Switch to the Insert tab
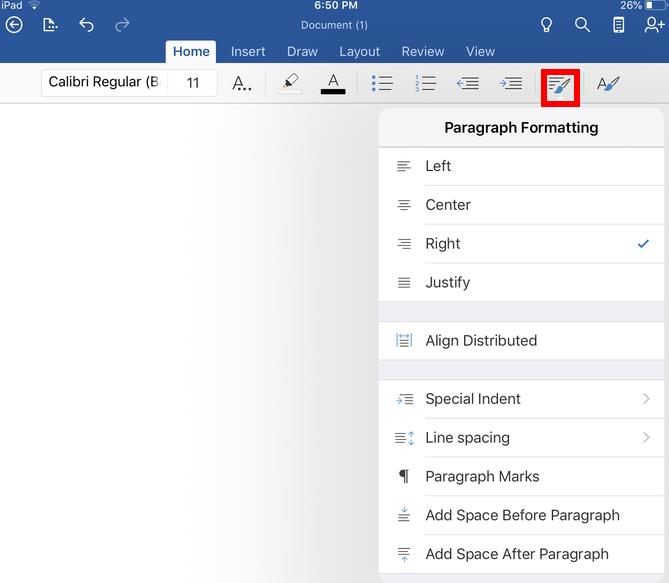This screenshot has width=669, height=583. [248, 52]
